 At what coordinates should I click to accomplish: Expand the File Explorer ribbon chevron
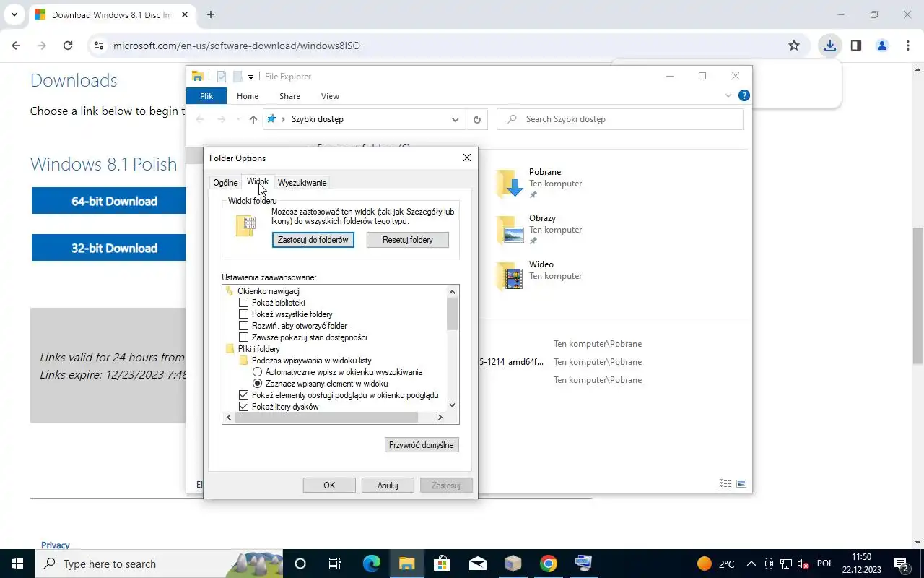(x=728, y=95)
